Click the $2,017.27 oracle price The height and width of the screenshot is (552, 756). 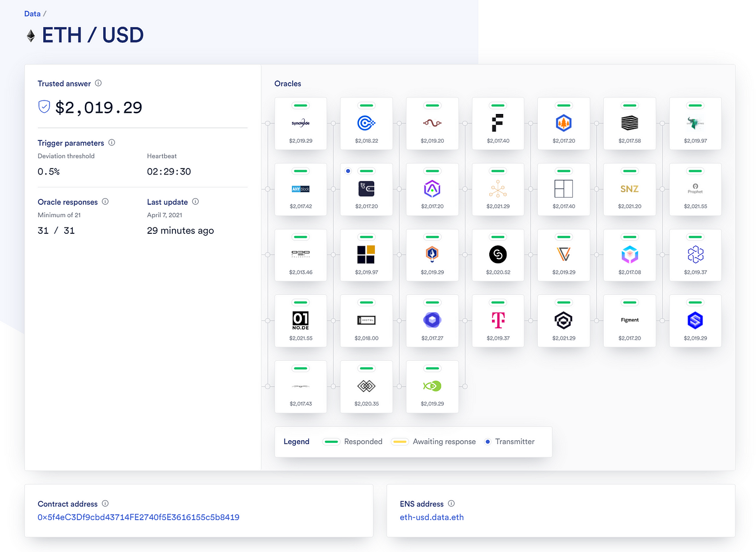coord(433,338)
